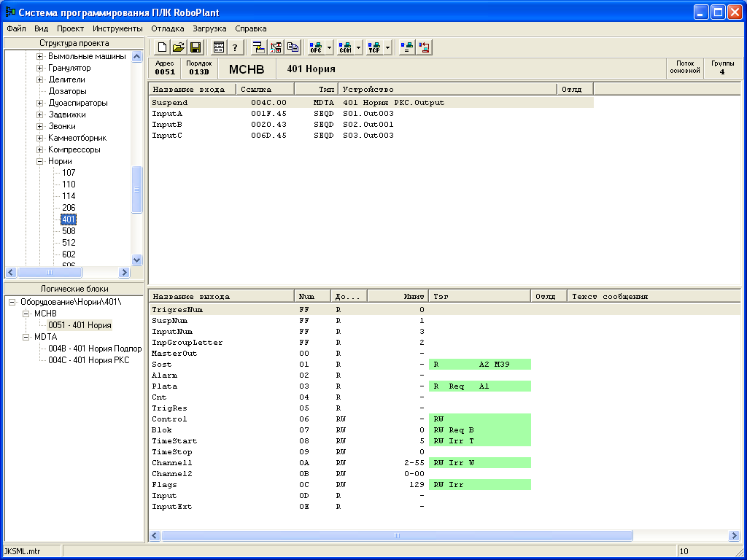This screenshot has height=560, width=747.
Task: Open the Инструменты menu
Action: point(117,28)
